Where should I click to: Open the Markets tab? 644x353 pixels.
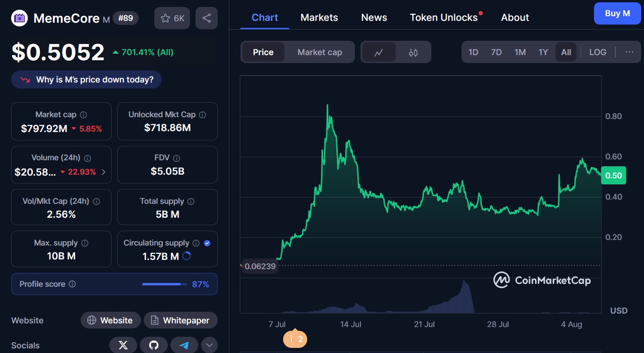point(319,18)
